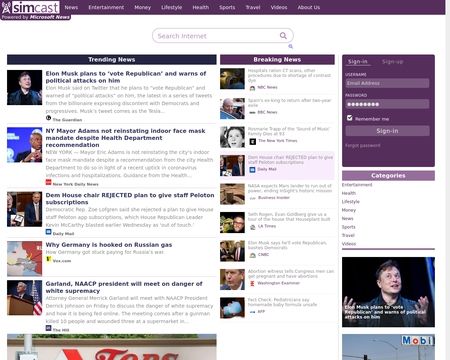Click The New York Times source icon
This screenshot has width=450, height=360.
tap(253, 141)
